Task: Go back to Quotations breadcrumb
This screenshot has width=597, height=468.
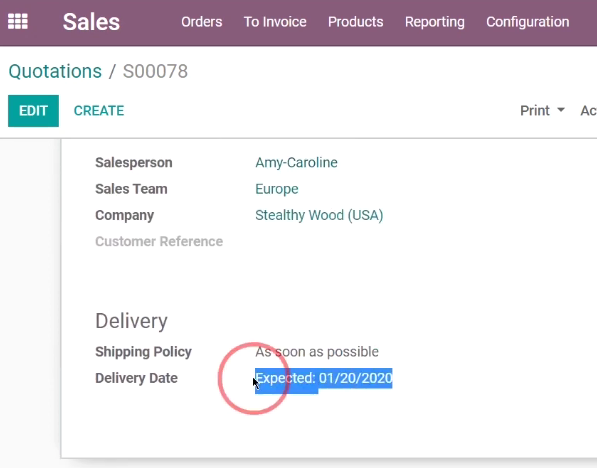Action: pos(55,71)
